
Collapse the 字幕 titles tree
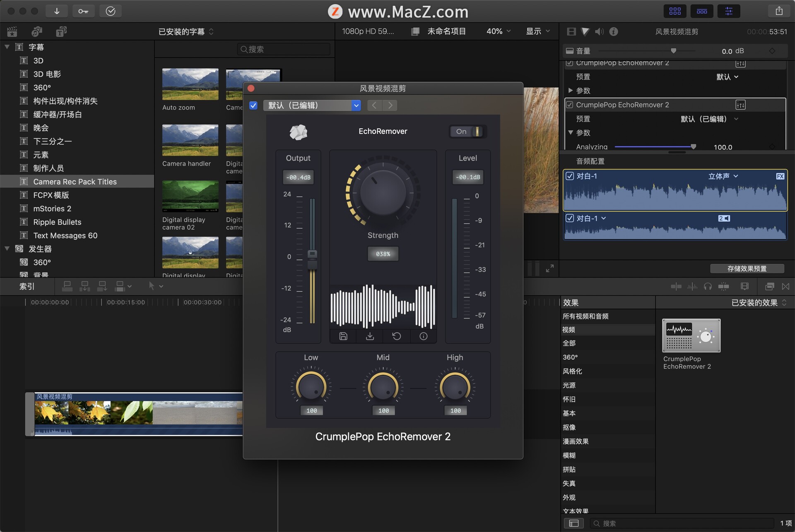tap(7, 47)
